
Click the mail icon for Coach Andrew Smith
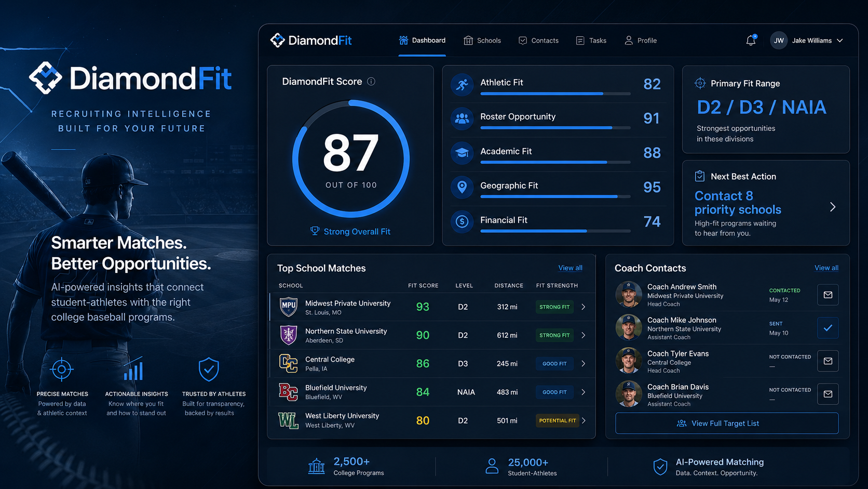click(x=828, y=295)
